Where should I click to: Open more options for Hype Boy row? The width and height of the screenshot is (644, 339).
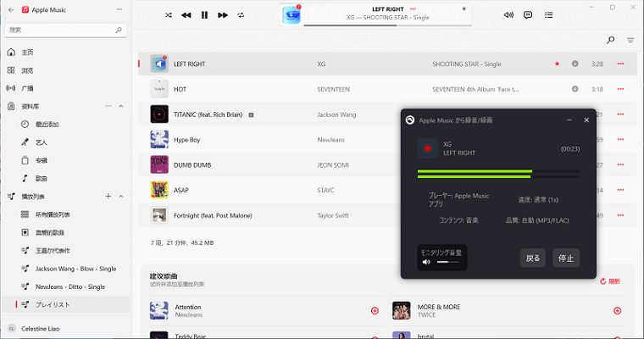coord(620,139)
